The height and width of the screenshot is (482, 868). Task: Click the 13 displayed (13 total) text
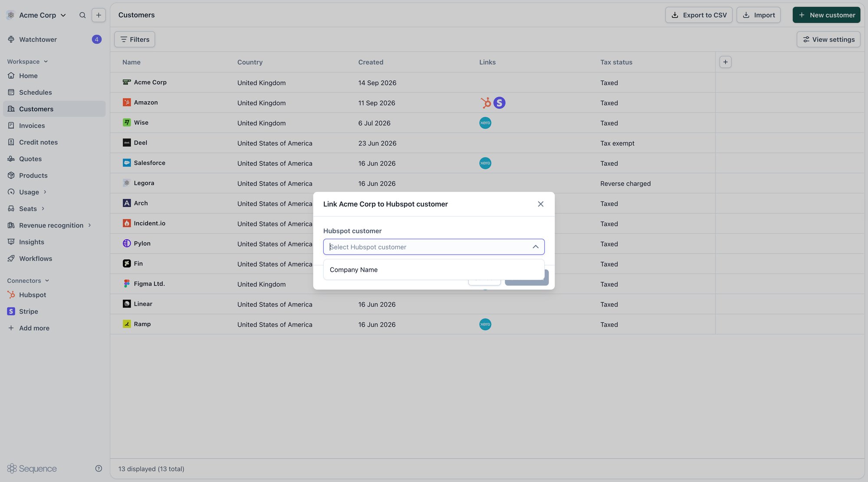click(x=151, y=469)
